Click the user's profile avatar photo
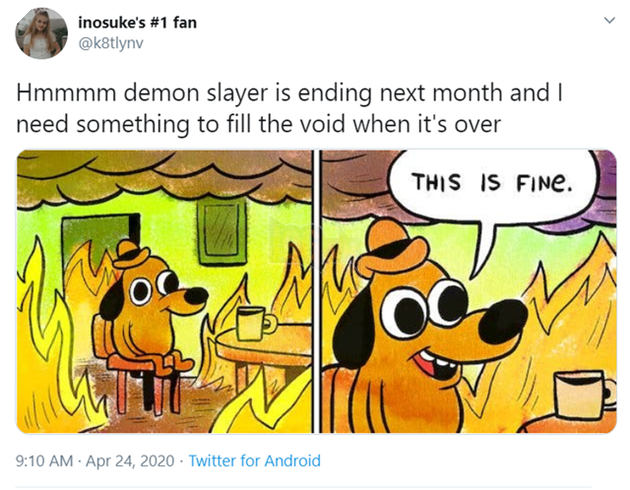630x490 pixels. point(42,33)
